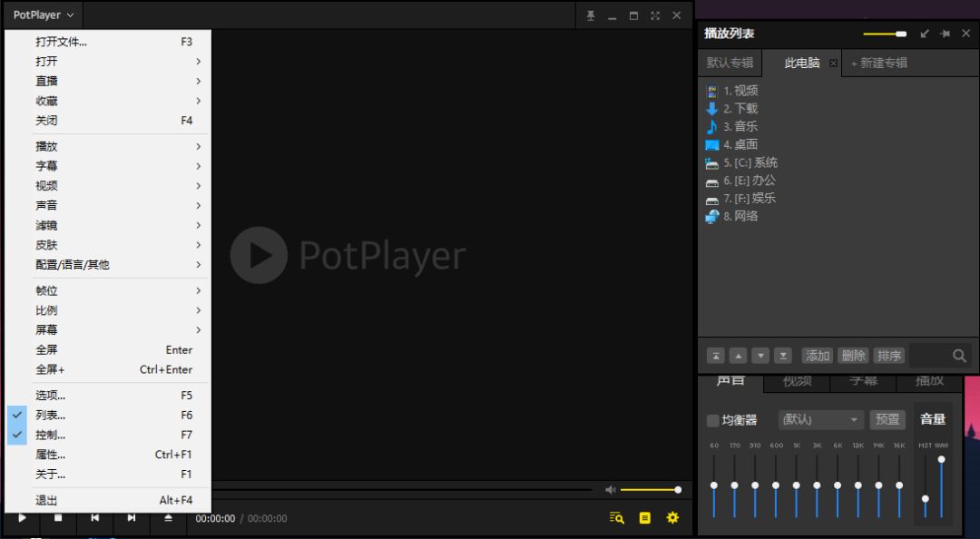Open the [C:] 系统 drive entry
The height and width of the screenshot is (539, 980).
tap(742, 162)
